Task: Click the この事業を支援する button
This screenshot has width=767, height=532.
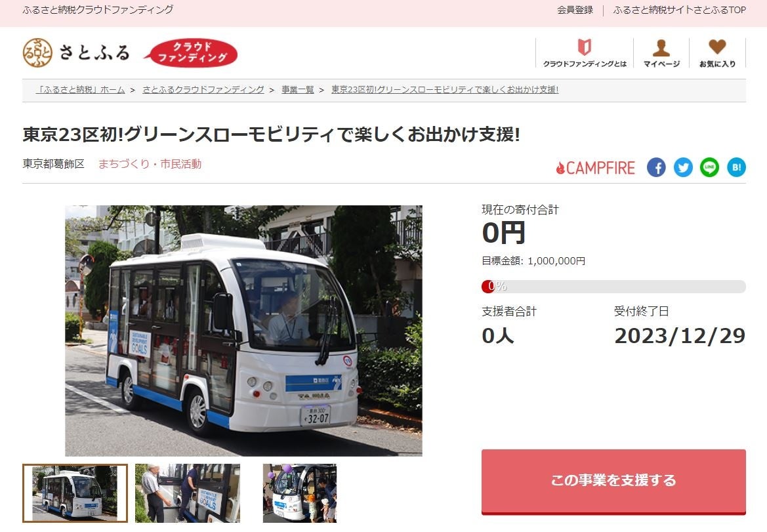Action: [613, 481]
